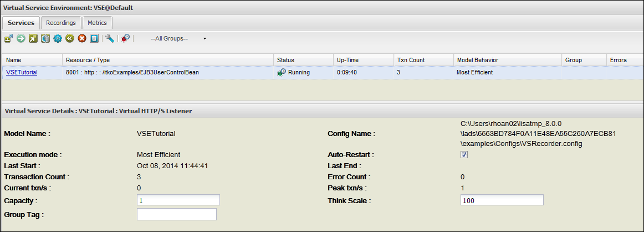Switch to the Services tab
Screen dimensions: 644x232
point(21,23)
